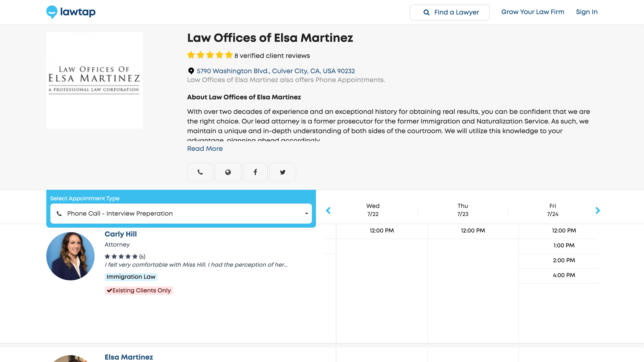Open the firm's Twitter profile
644x362 pixels.
coord(283,172)
